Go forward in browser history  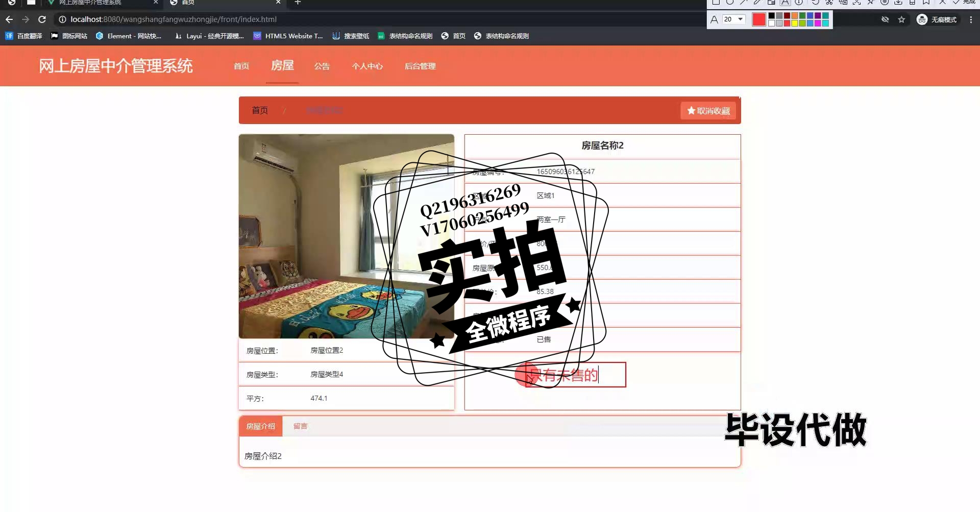26,19
